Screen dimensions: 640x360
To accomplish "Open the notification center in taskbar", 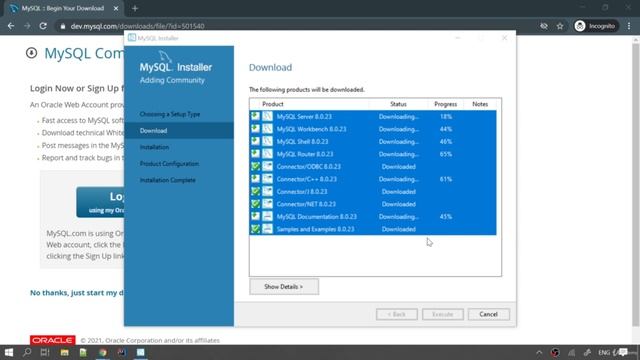I will [623, 352].
